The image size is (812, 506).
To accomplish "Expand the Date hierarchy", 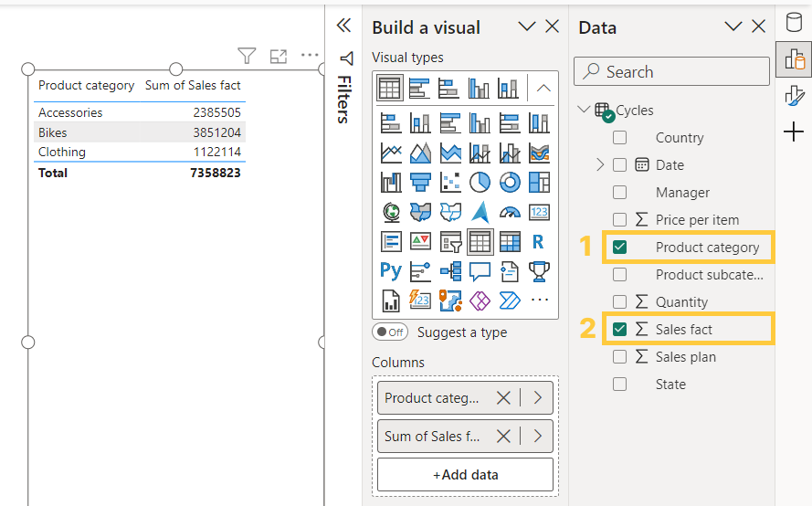I will pos(600,165).
